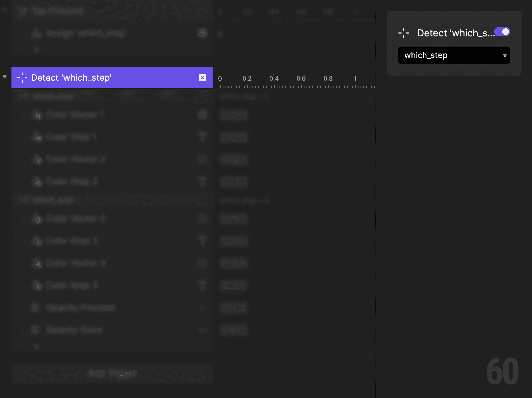Click the filter icon next to Color Step 3

(203, 286)
